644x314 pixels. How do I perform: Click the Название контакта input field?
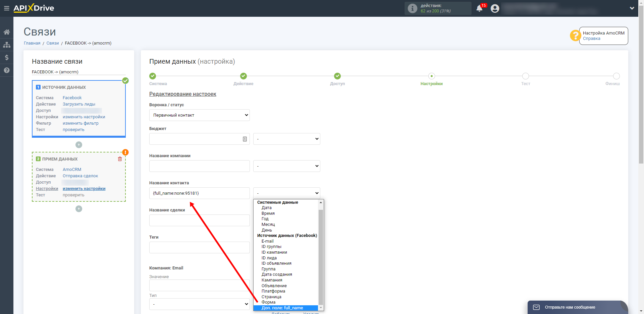(200, 193)
